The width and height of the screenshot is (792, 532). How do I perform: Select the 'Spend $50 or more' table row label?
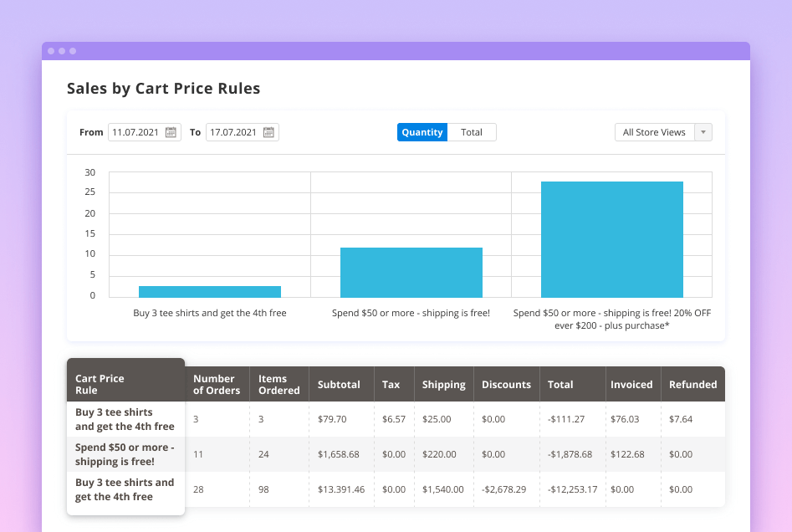[x=125, y=454]
